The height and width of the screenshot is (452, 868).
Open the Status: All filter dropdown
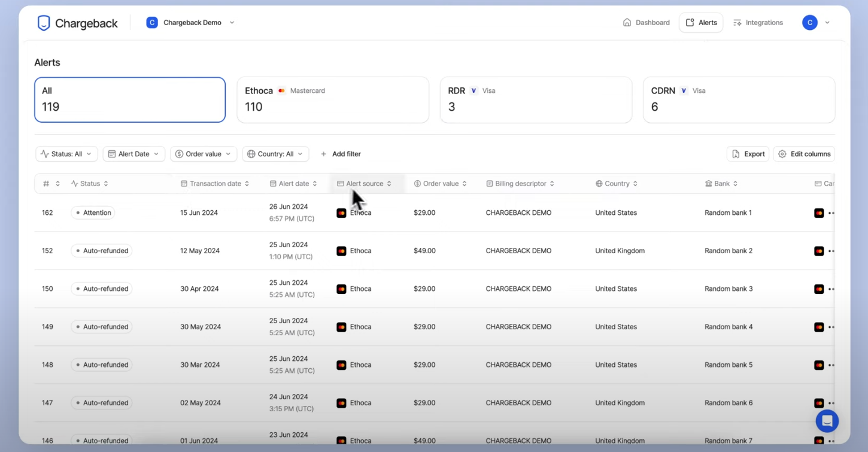click(x=66, y=154)
